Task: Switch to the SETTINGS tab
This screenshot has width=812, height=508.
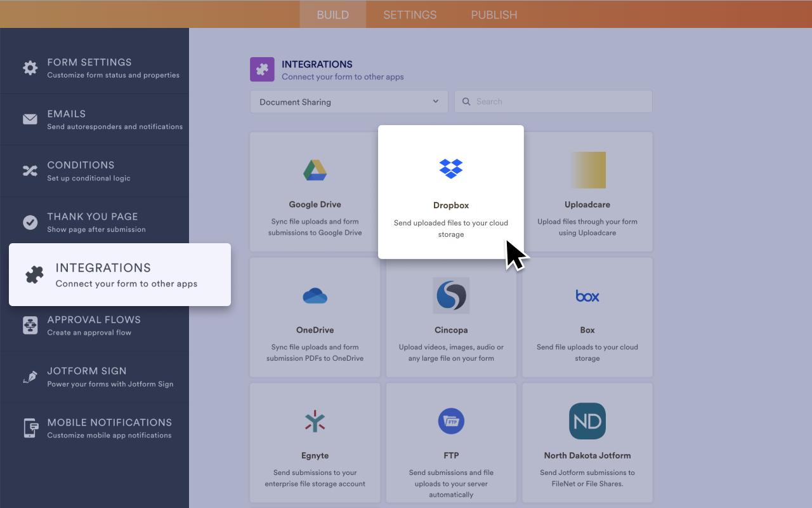Action: tap(409, 14)
